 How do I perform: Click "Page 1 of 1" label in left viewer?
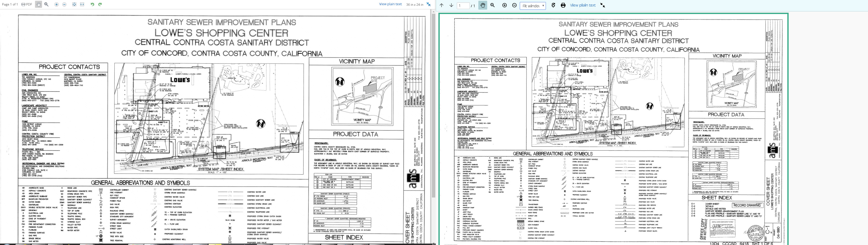click(10, 4)
